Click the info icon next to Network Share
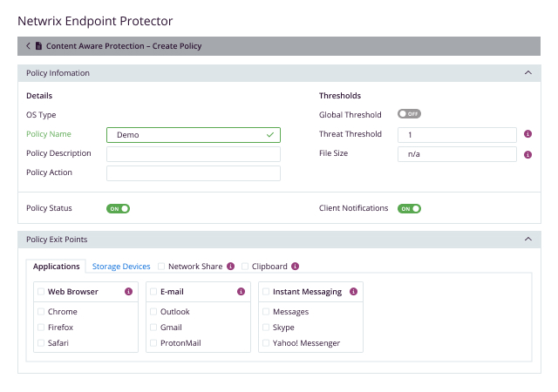 point(231,267)
